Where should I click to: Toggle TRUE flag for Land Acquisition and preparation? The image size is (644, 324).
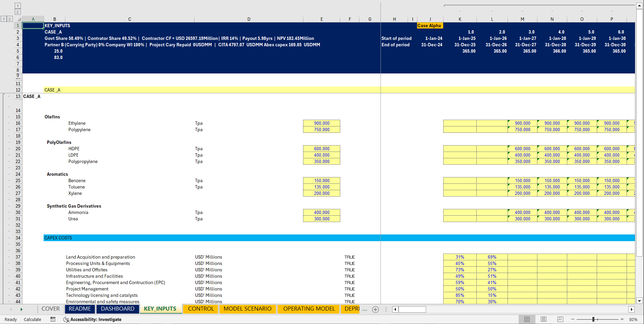350,257
